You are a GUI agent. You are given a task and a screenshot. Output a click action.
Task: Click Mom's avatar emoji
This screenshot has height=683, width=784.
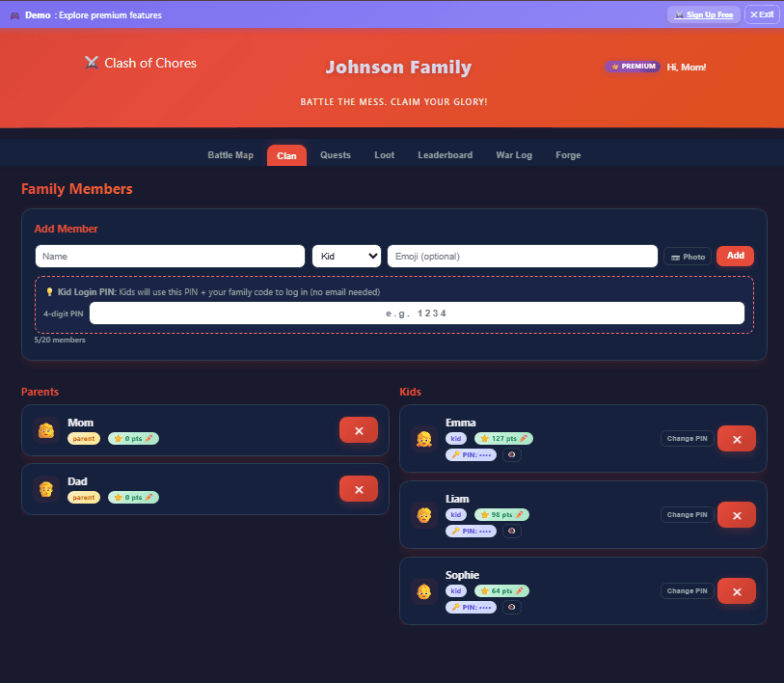click(45, 430)
